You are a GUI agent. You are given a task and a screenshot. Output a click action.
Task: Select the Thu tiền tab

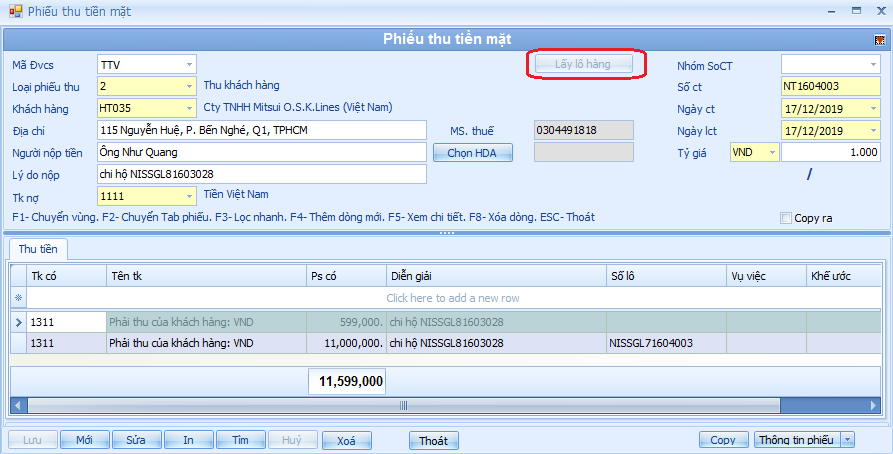point(38,248)
